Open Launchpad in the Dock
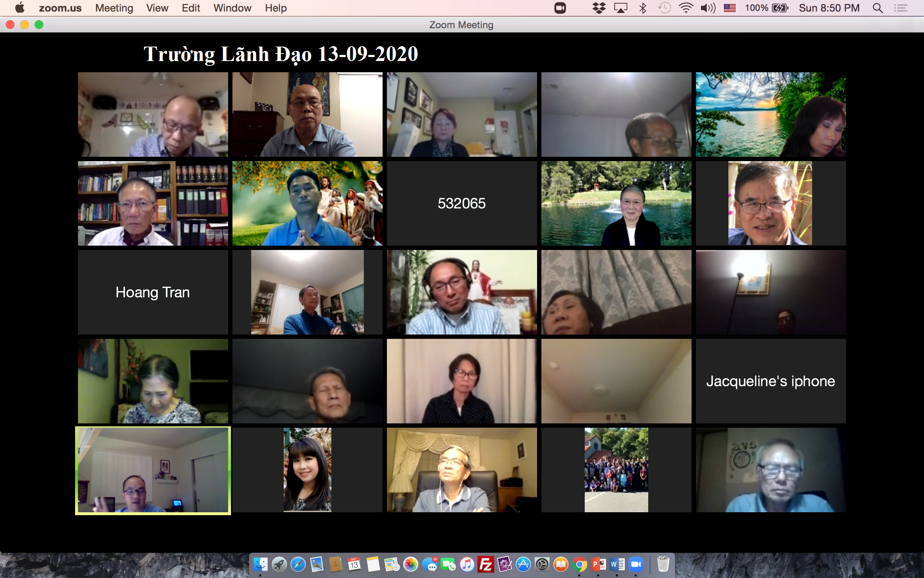Viewport: 924px width, 578px height. 279,564
